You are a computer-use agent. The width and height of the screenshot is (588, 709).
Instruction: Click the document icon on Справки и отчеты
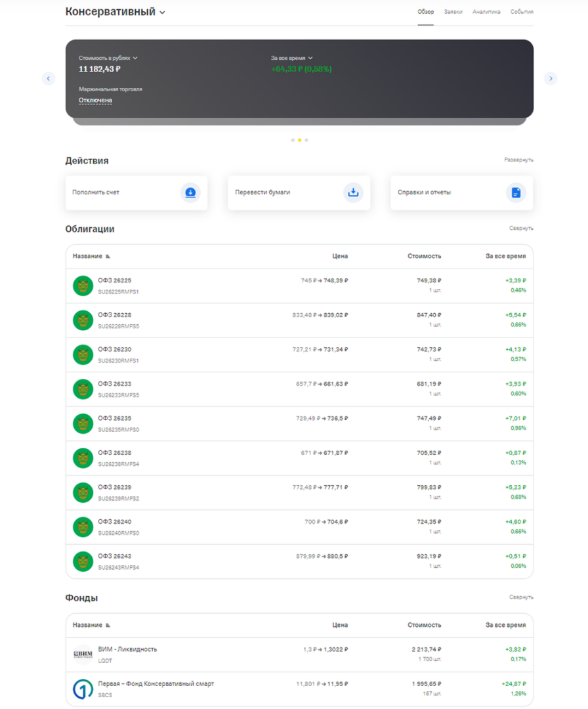pos(516,192)
